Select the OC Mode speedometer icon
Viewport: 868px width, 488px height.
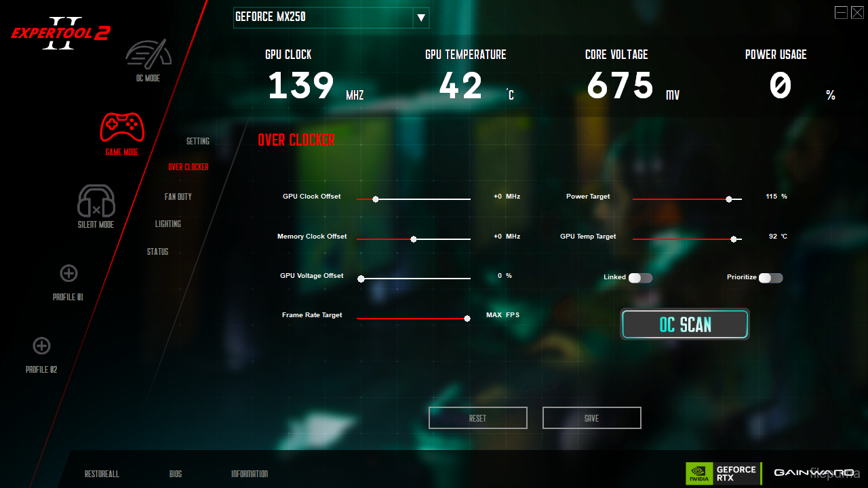coord(149,54)
